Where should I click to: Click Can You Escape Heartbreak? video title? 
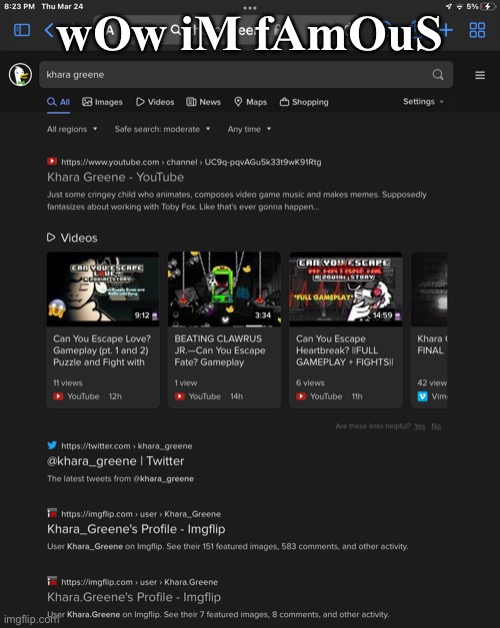click(x=345, y=350)
